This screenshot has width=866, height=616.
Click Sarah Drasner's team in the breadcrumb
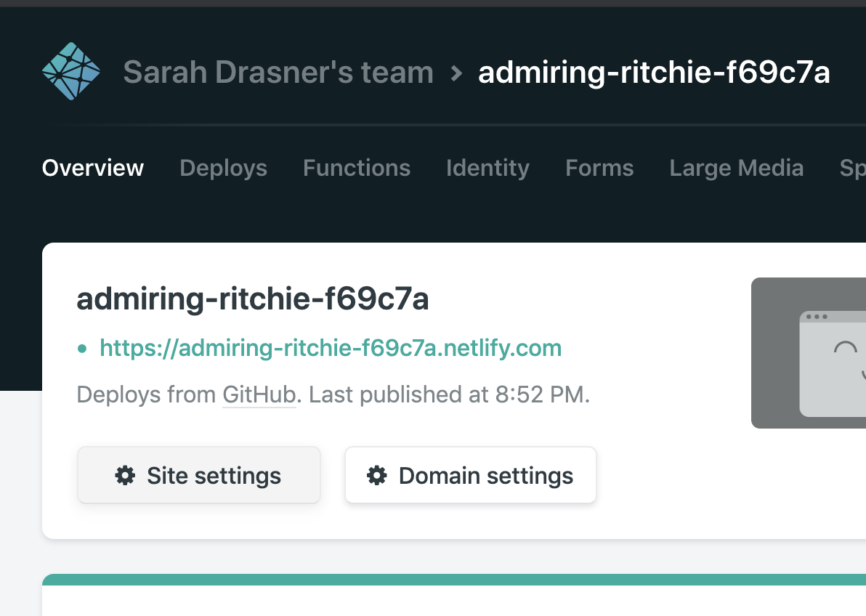coord(278,72)
